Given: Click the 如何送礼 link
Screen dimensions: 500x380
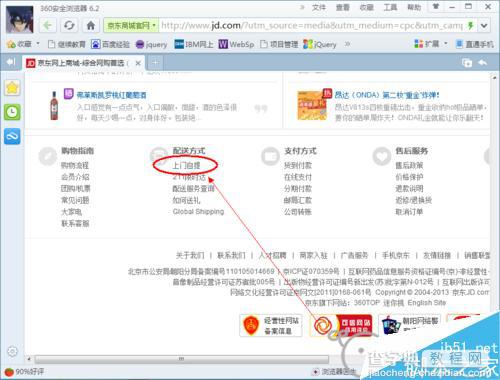Looking at the screenshot, I should (186, 200).
